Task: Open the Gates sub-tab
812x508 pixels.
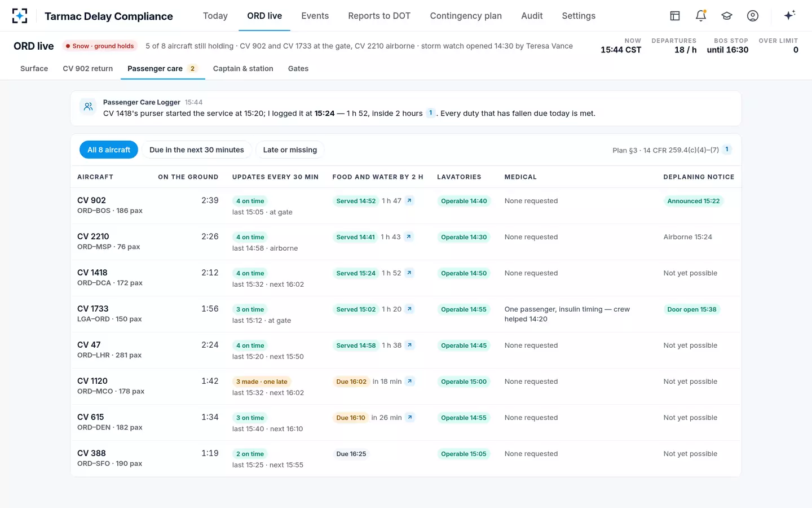Action: (x=298, y=68)
